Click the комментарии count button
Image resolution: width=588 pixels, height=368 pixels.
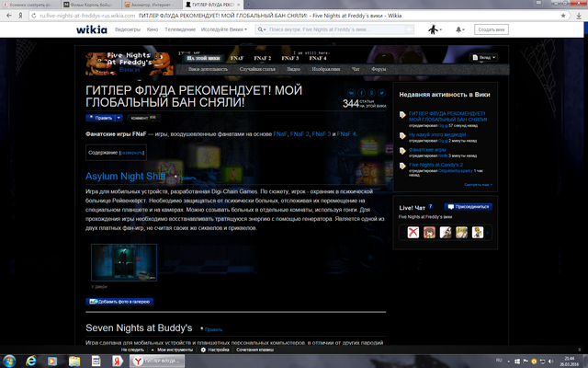143,118
